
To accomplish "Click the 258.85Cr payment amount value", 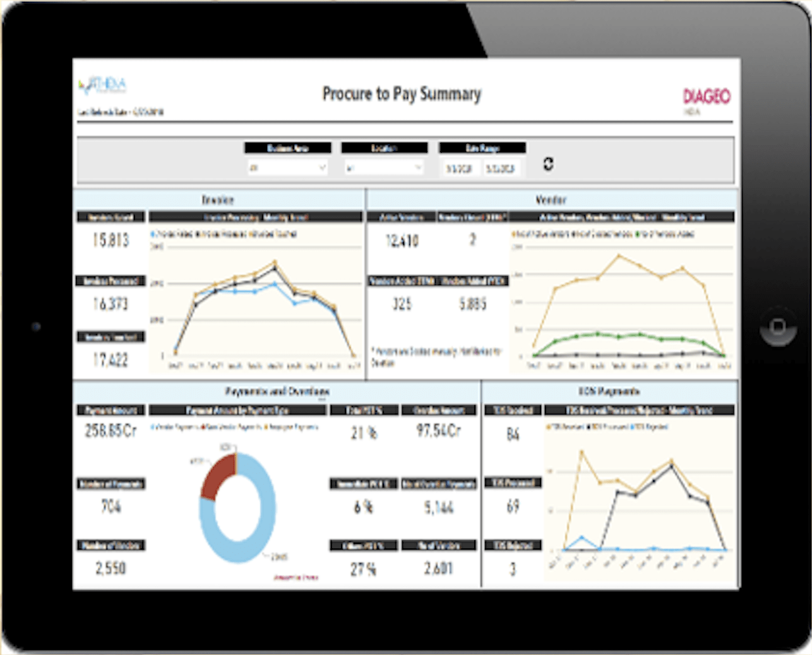I will 111,431.
